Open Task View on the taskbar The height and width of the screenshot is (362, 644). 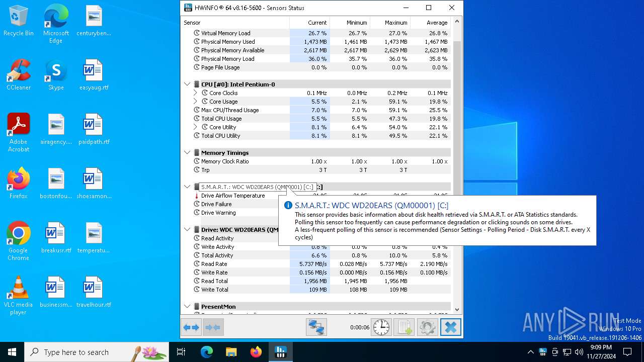click(x=181, y=352)
